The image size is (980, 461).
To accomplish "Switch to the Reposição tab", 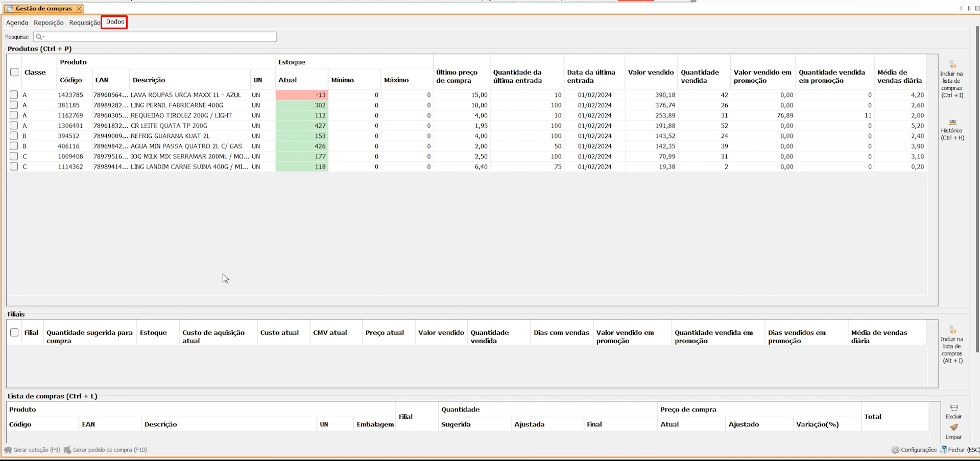I will 49,22.
